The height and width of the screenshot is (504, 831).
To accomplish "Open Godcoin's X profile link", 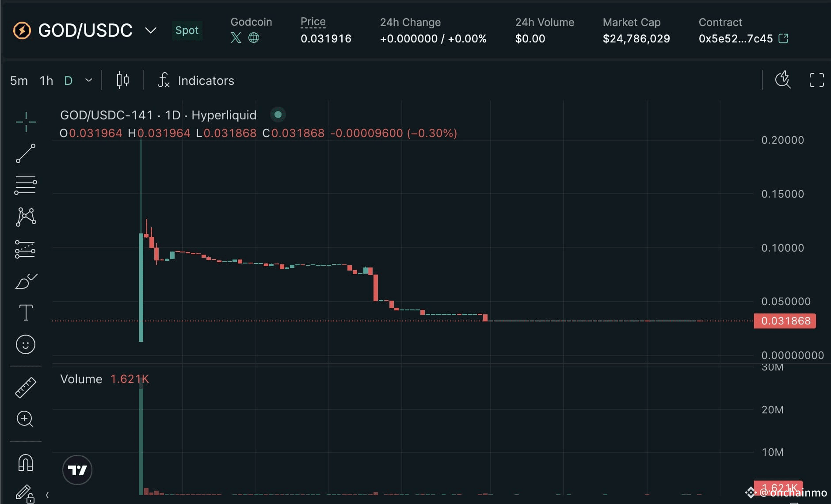I will [x=236, y=38].
